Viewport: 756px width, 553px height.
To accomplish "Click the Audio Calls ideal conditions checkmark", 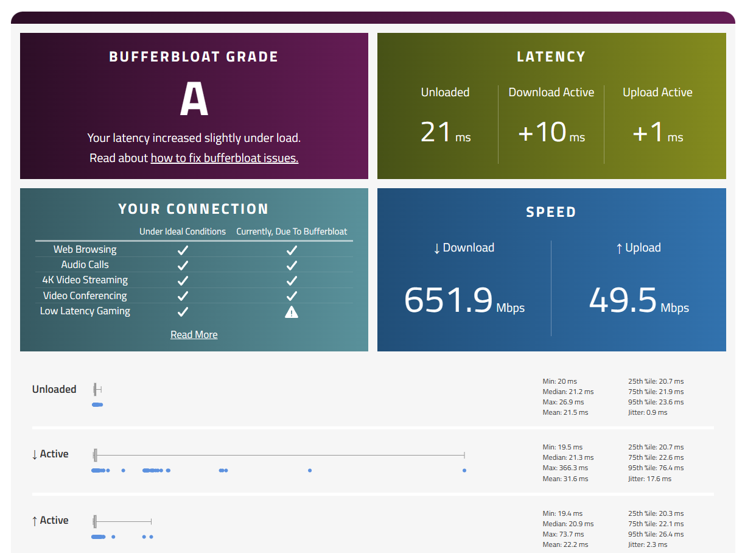I will [183, 265].
